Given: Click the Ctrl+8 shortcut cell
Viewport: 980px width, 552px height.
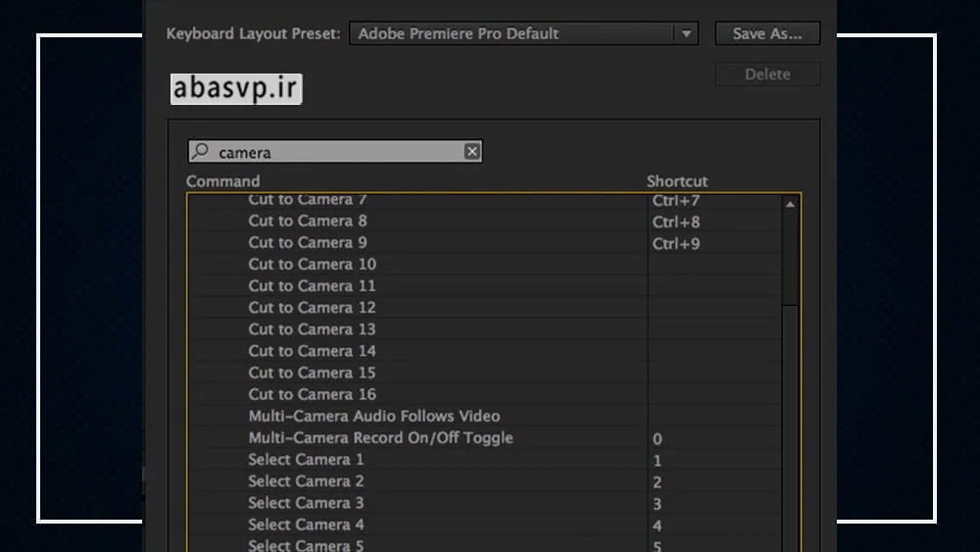Looking at the screenshot, I should point(714,222).
